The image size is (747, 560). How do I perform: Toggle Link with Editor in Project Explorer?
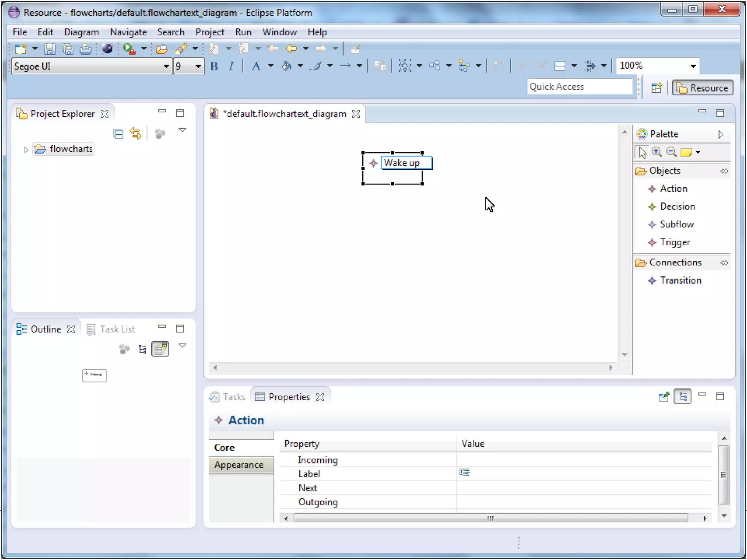(135, 134)
